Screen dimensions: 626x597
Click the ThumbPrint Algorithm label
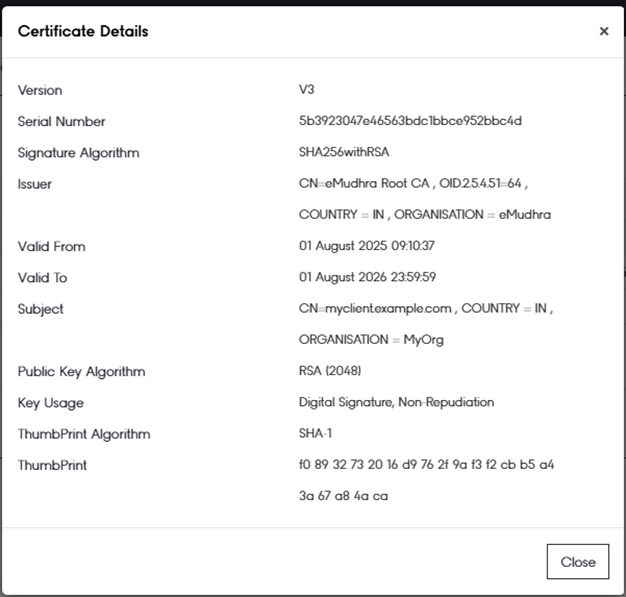click(x=84, y=434)
